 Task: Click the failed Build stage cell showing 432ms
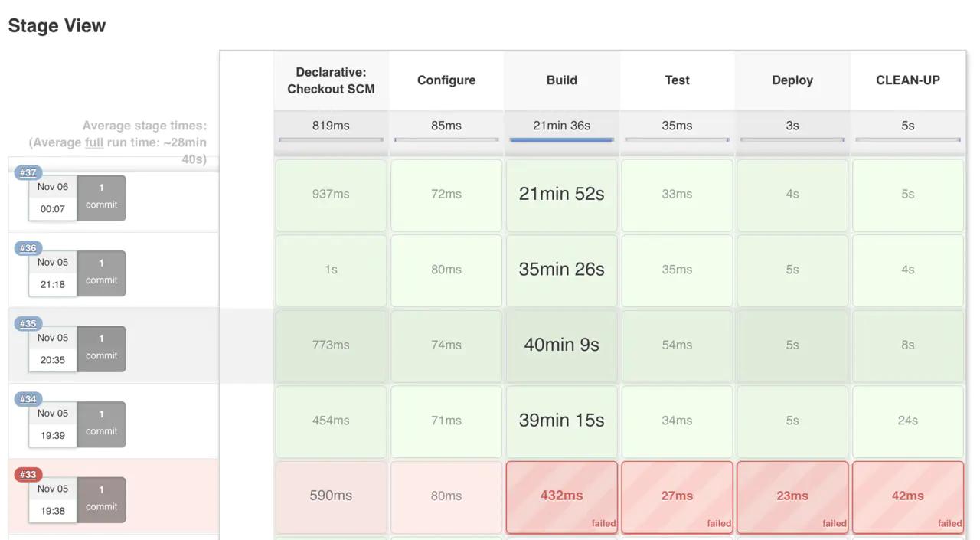point(561,496)
